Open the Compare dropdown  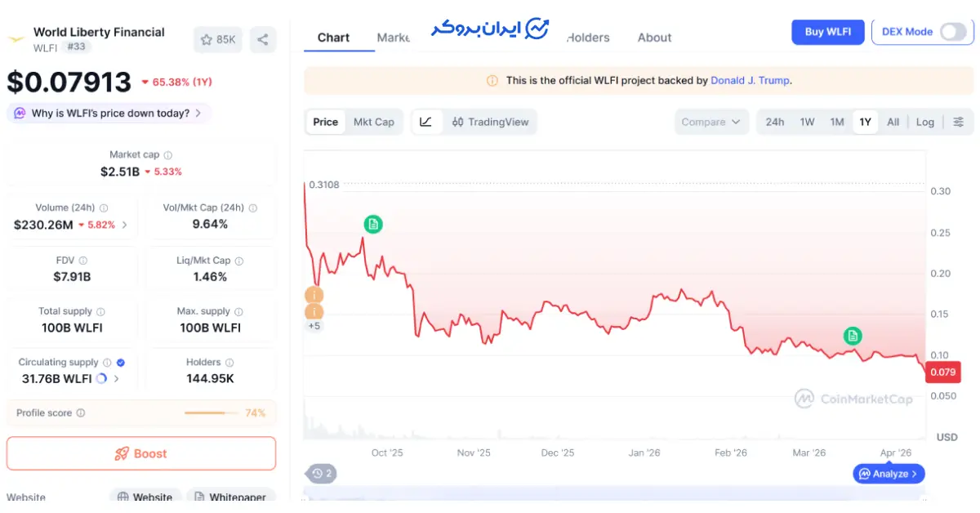pos(710,122)
